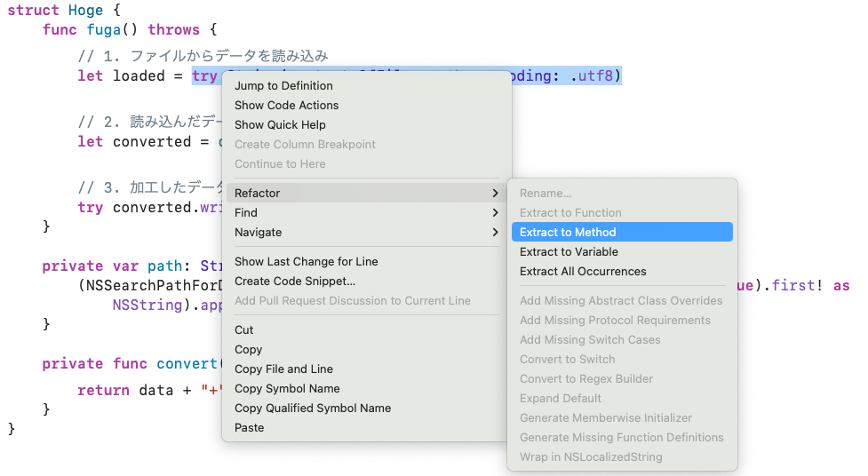
Task: Click the 'let loaded' variable text
Action: (x=121, y=75)
